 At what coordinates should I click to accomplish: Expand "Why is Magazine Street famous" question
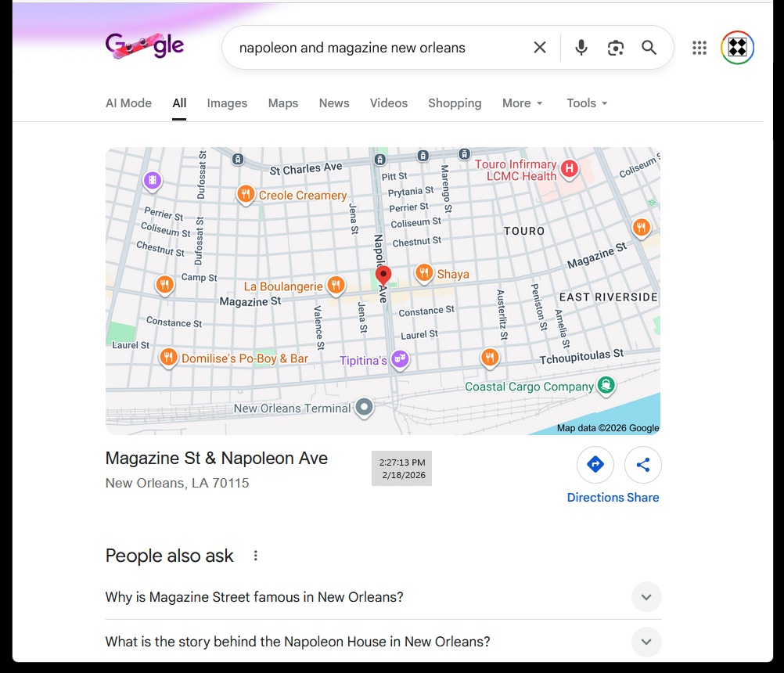point(646,597)
